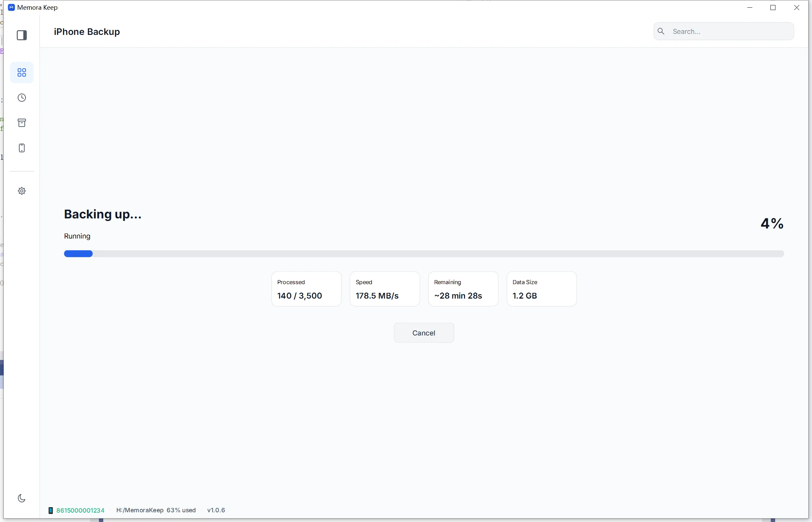Open the phone device icon
The image size is (812, 522).
(x=22, y=148)
